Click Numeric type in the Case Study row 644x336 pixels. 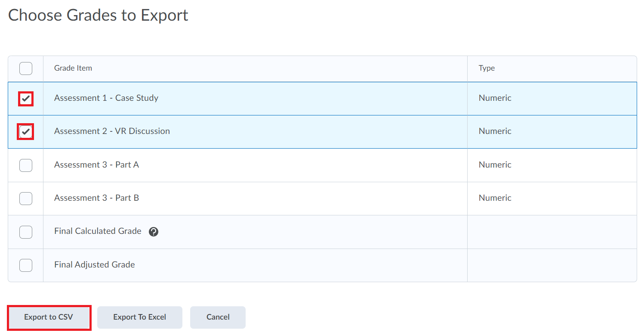(495, 98)
